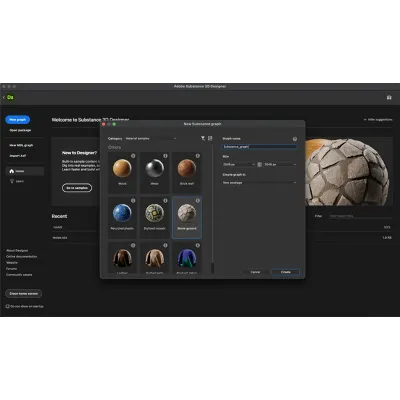Select the Import entry in the sidebar
The width and height of the screenshot is (400, 400).
click(x=17, y=156)
